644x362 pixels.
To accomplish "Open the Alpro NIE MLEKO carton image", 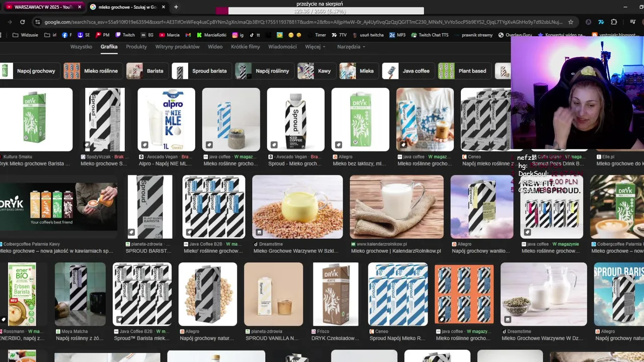I will pyautogui.click(x=166, y=120).
